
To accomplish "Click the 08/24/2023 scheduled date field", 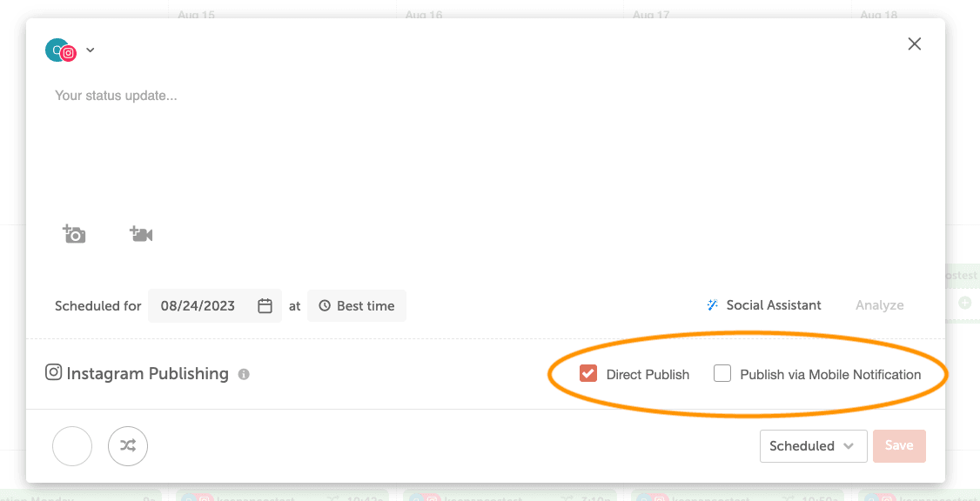I will (x=198, y=306).
